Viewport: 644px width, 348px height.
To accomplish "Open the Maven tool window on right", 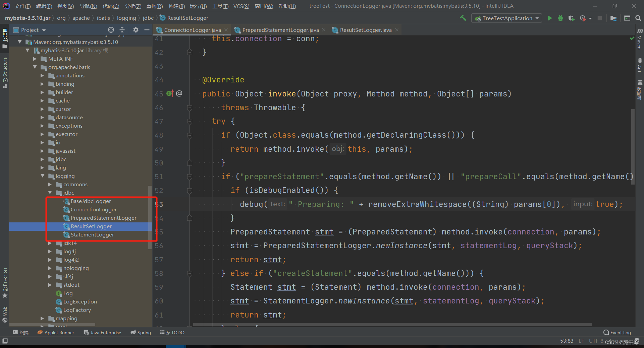I will click(x=639, y=40).
